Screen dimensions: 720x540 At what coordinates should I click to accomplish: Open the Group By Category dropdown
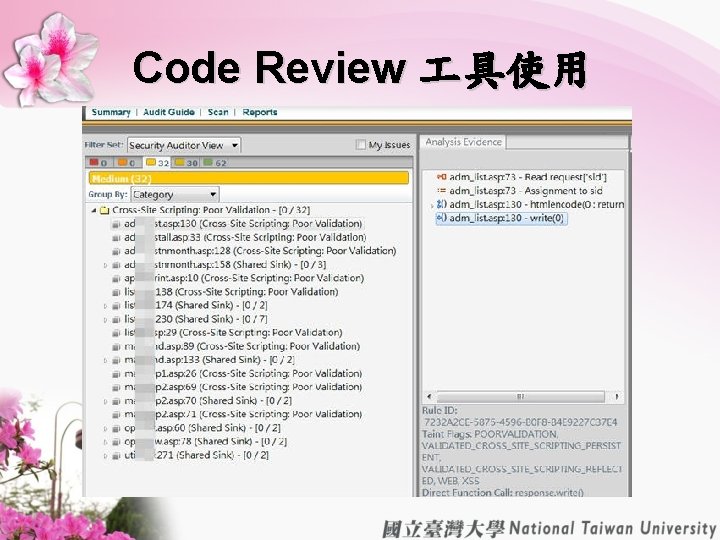(x=175, y=195)
